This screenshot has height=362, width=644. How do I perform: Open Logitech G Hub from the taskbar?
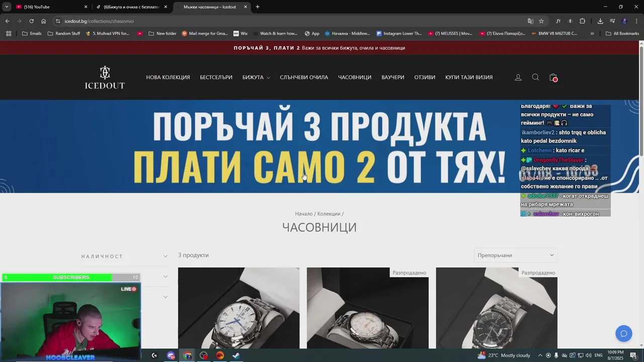pyautogui.click(x=154, y=355)
